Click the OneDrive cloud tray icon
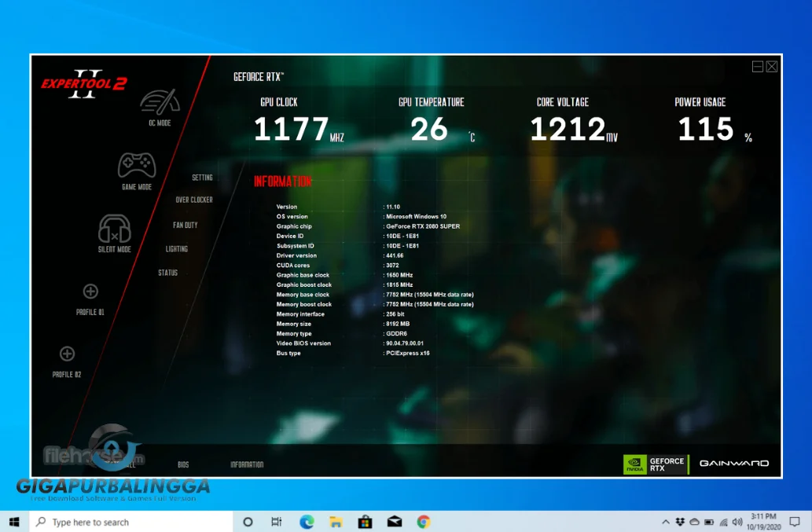This screenshot has width=812, height=532. tap(694, 522)
